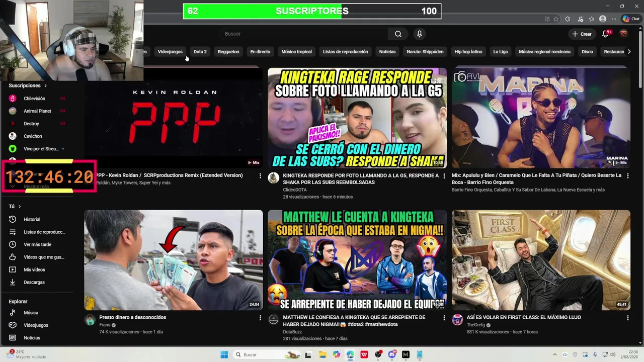Open WPS Office taskbar icon
The image size is (644, 362).
click(364, 354)
